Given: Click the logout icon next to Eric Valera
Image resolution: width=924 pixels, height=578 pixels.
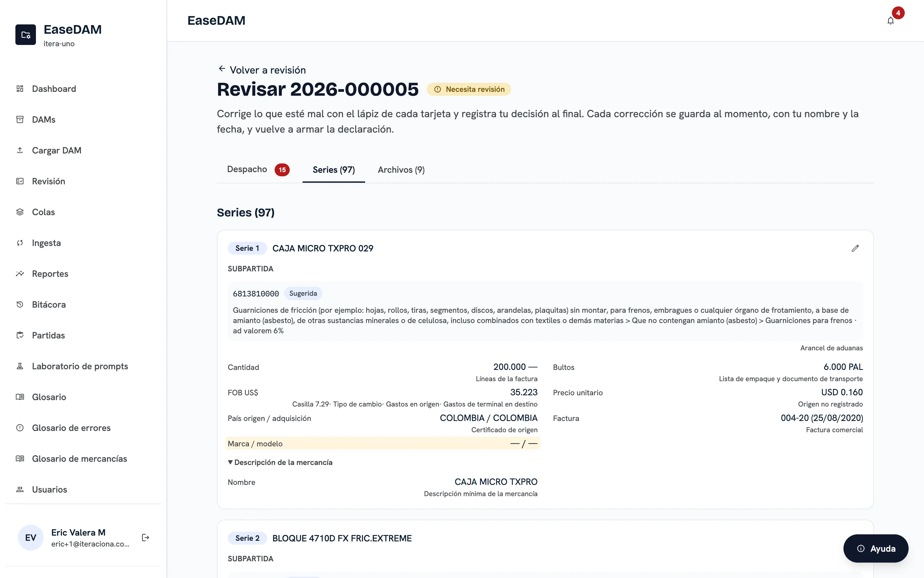Looking at the screenshot, I should click(x=145, y=538).
